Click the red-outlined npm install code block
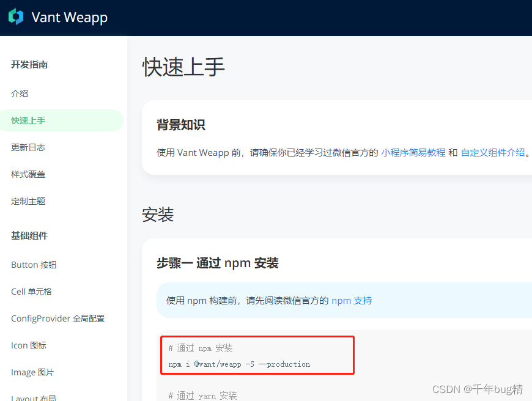The height and width of the screenshot is (401, 532). coord(257,355)
